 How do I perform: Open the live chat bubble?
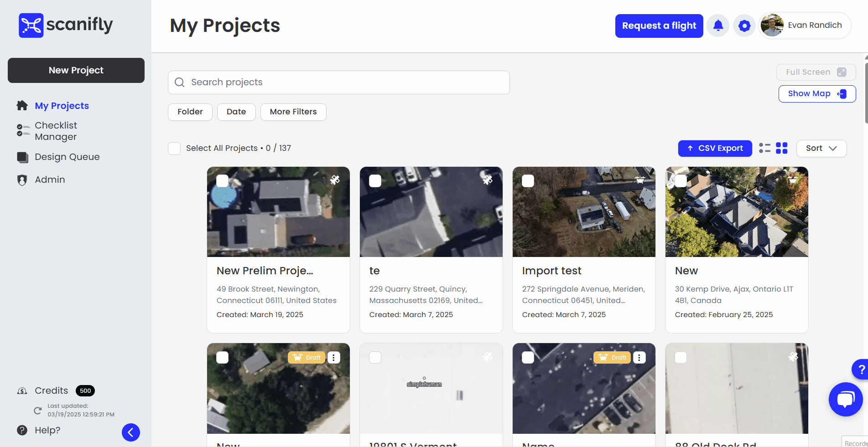click(845, 399)
